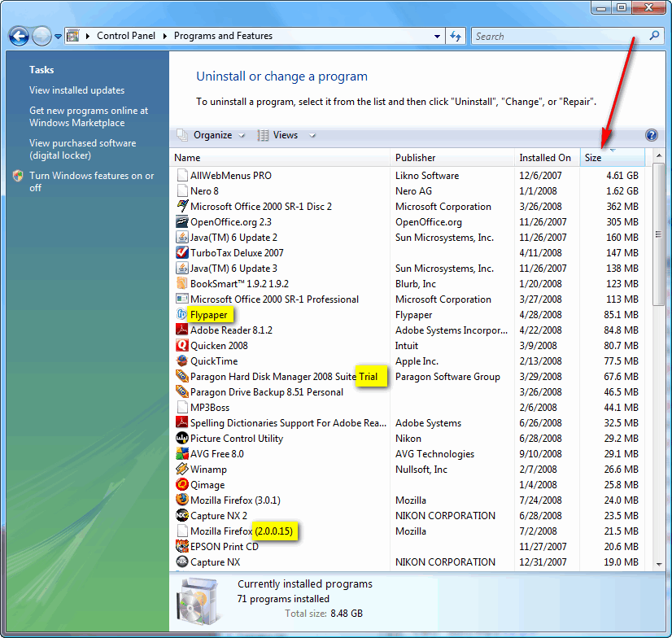The image size is (672, 638).
Task: Sort by the Name column header
Action: (x=280, y=158)
